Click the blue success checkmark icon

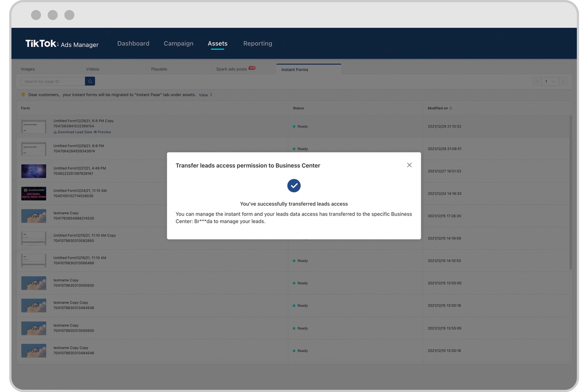coord(294,186)
